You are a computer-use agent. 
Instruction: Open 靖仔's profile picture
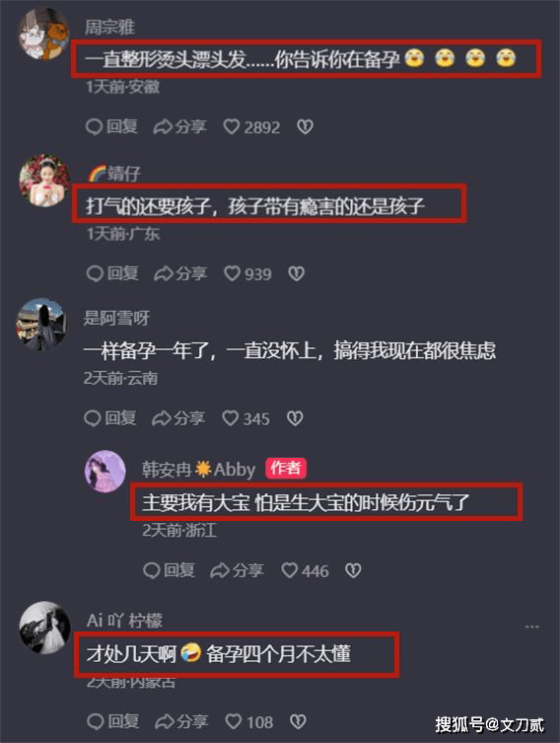click(x=44, y=180)
